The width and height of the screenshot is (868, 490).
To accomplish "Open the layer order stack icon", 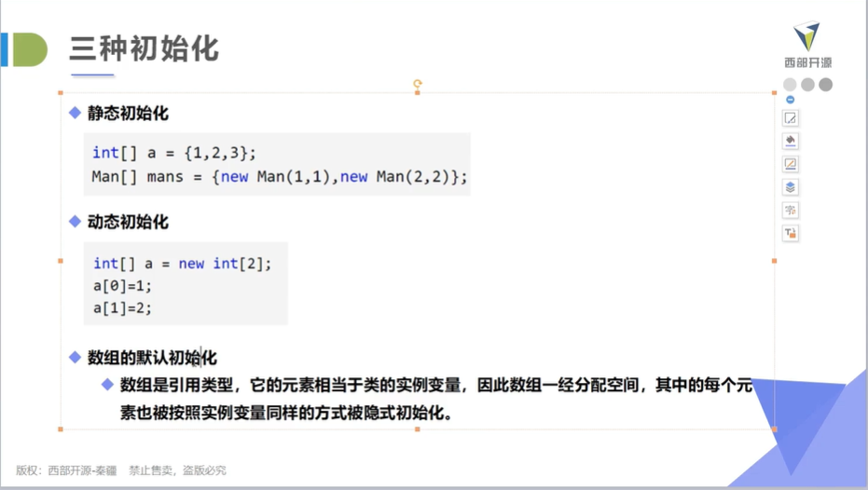I will coord(790,187).
